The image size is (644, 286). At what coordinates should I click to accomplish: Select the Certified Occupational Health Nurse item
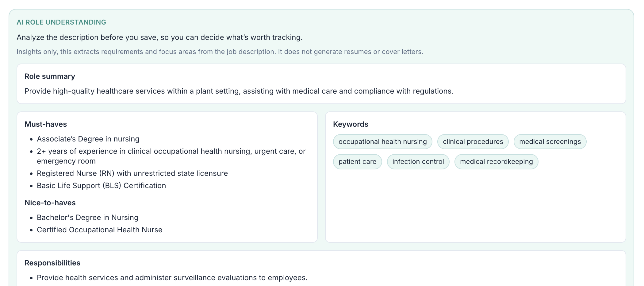[99, 230]
